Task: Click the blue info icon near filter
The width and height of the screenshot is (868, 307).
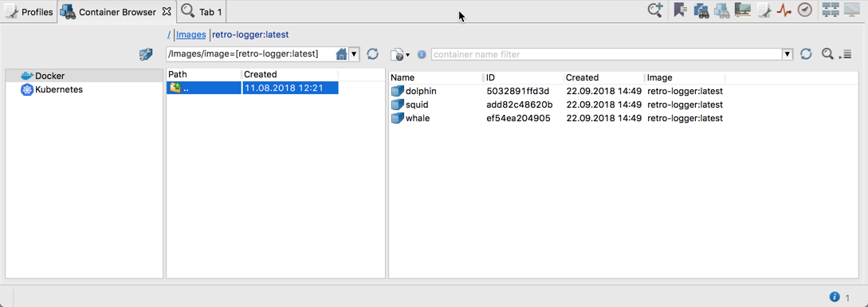Action: pos(422,54)
